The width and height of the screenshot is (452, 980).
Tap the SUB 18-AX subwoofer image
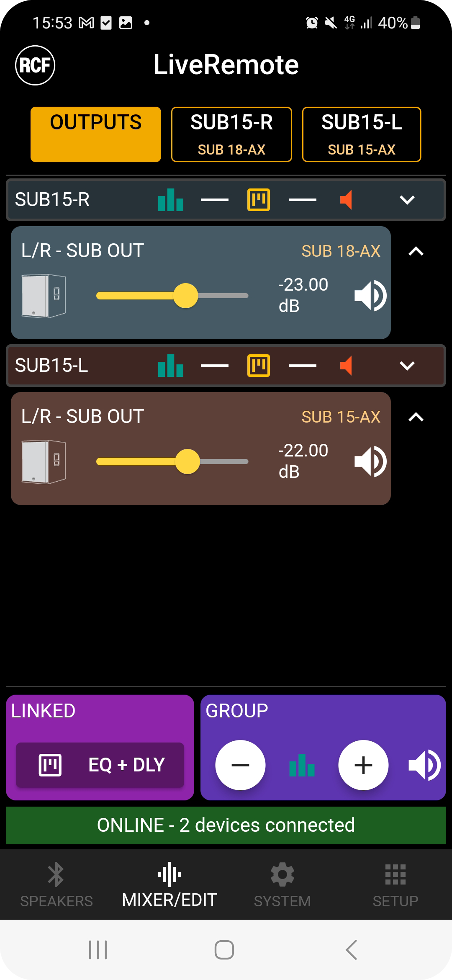click(44, 296)
